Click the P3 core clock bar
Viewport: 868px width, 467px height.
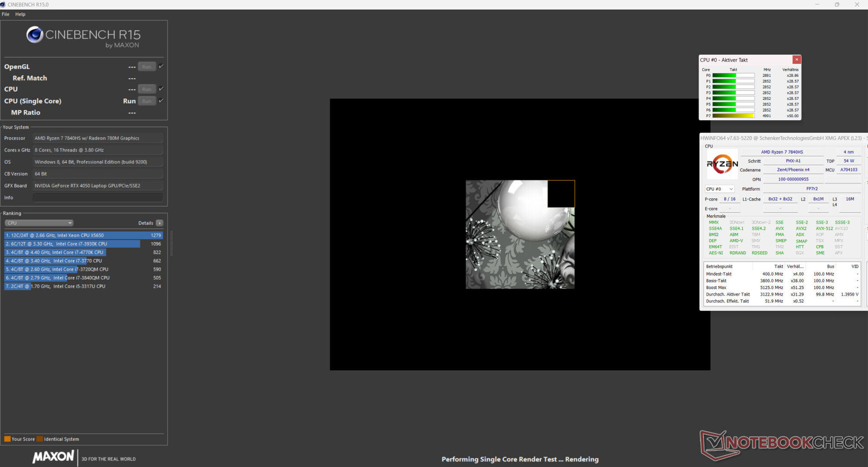733,93
